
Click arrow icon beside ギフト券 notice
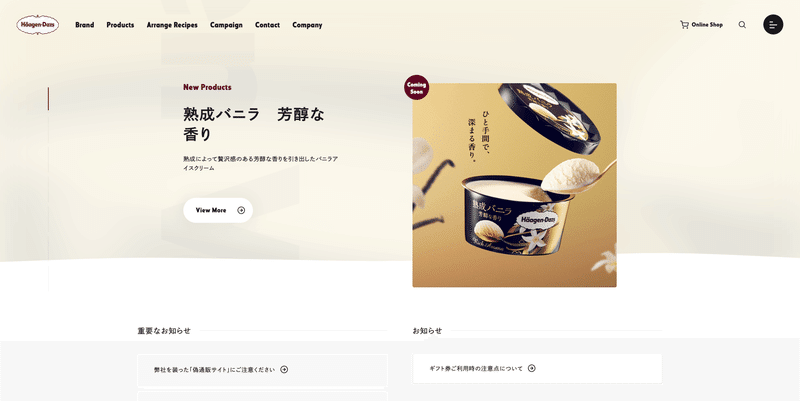coord(532,368)
